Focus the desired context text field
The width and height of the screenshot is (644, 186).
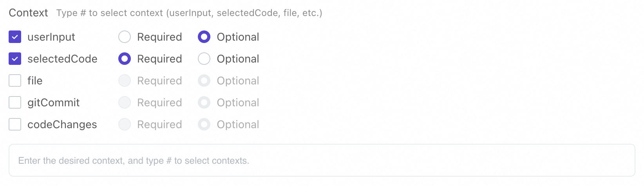tap(322, 161)
